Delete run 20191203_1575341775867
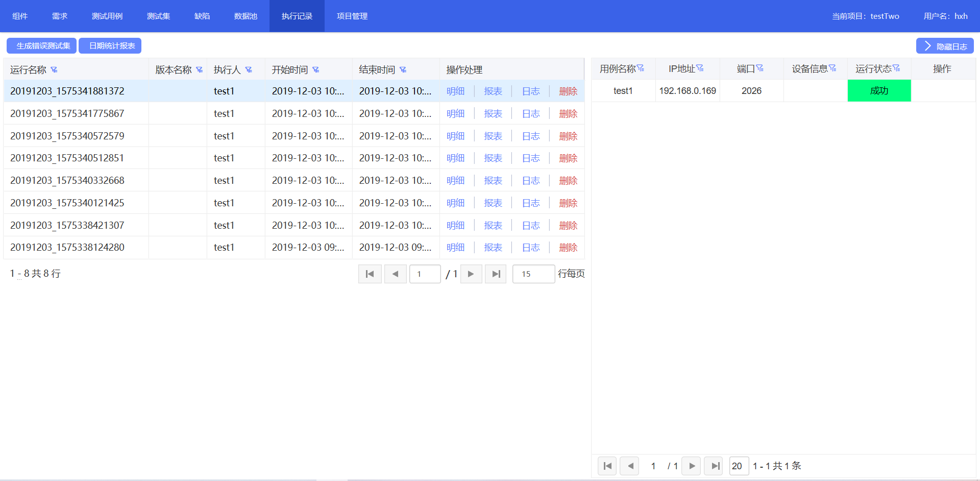 [x=568, y=114]
